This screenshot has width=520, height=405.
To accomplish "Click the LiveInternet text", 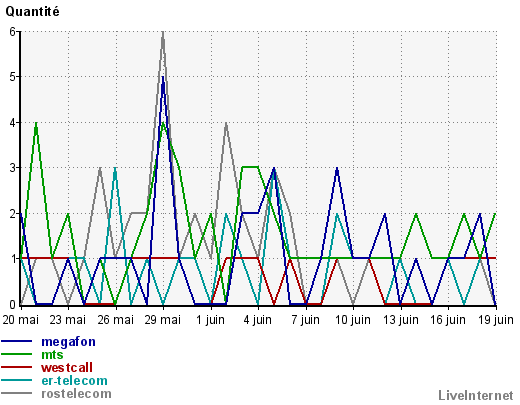I will 476,395.
